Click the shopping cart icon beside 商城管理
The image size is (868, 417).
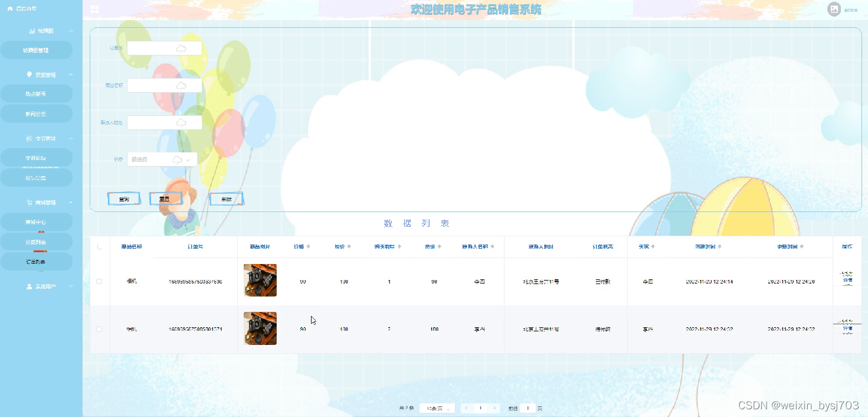pyautogui.click(x=30, y=203)
